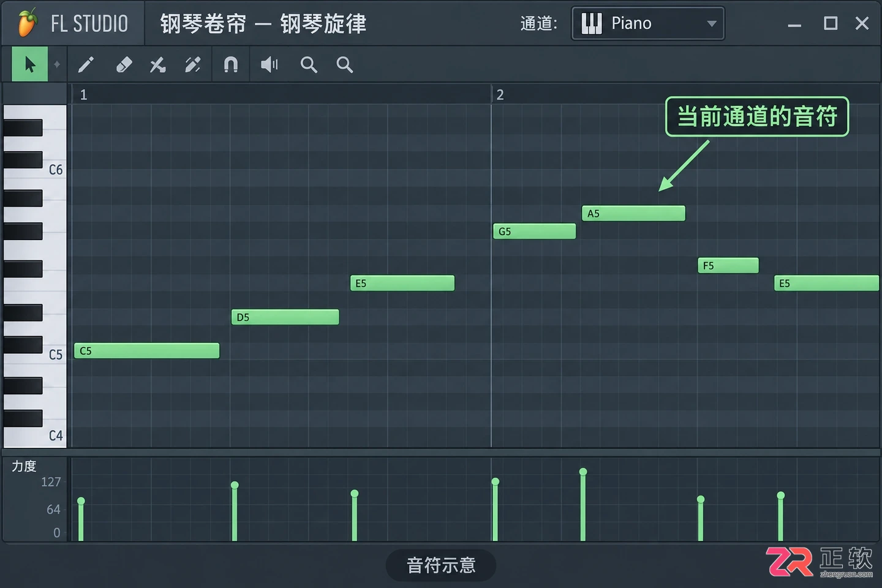Click the velocity handle of the A5 note
Image resolution: width=882 pixels, height=588 pixels.
tap(583, 472)
